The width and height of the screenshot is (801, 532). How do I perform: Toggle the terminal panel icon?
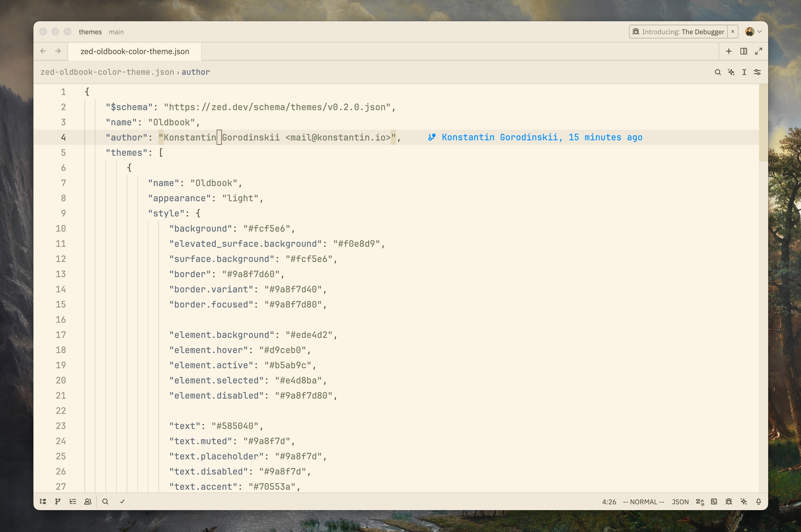(714, 501)
